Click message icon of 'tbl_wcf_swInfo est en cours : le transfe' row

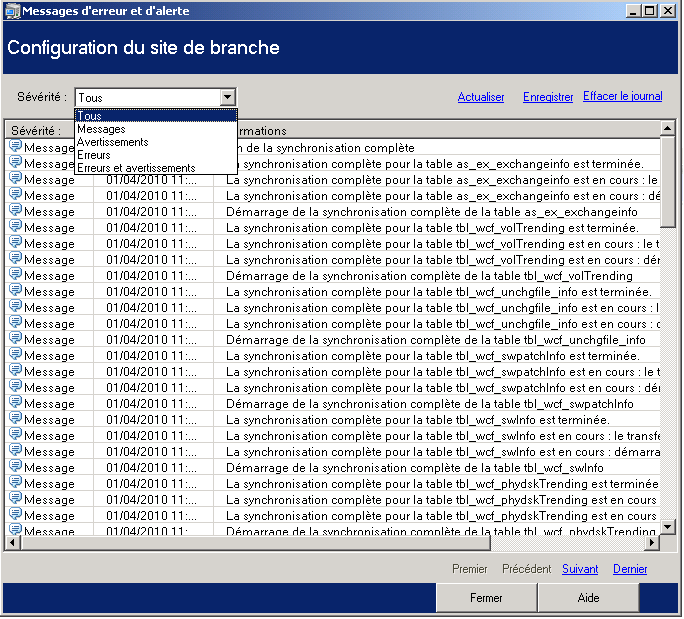point(15,434)
